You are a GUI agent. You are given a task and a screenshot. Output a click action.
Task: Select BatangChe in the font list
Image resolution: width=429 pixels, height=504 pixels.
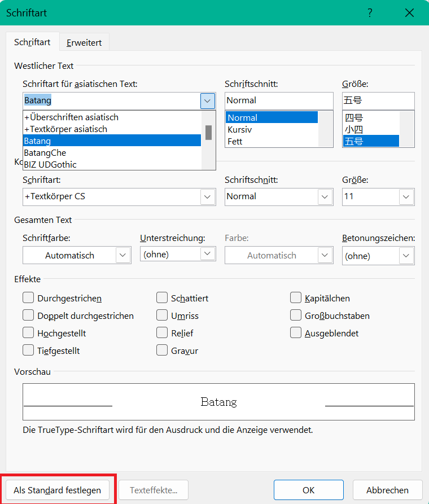[45, 153]
